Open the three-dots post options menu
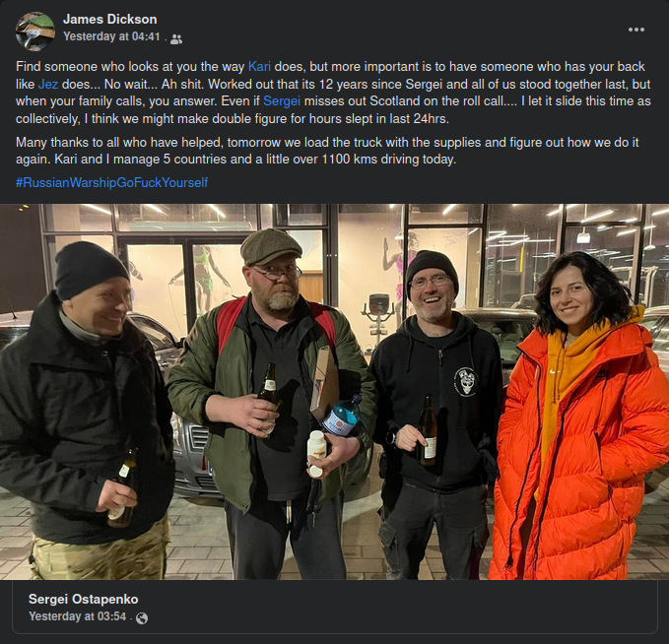Viewport: 669px width, 644px height. (x=636, y=30)
